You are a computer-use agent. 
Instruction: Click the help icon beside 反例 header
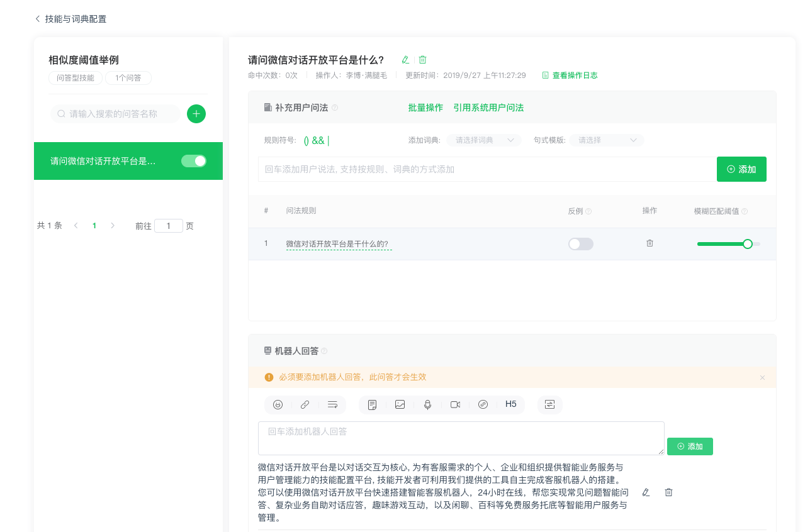[x=588, y=211]
